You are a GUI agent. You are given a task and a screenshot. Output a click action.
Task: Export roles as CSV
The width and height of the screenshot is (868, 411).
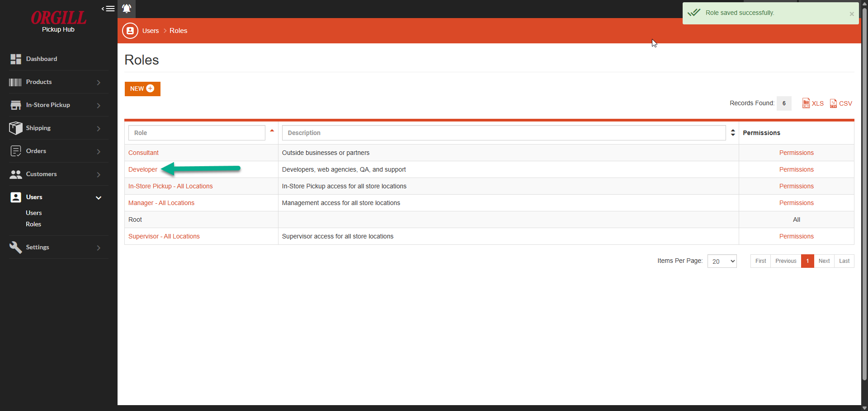841,103
